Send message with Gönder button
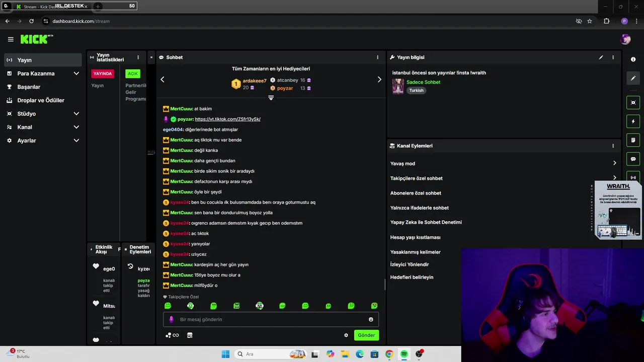 366,335
